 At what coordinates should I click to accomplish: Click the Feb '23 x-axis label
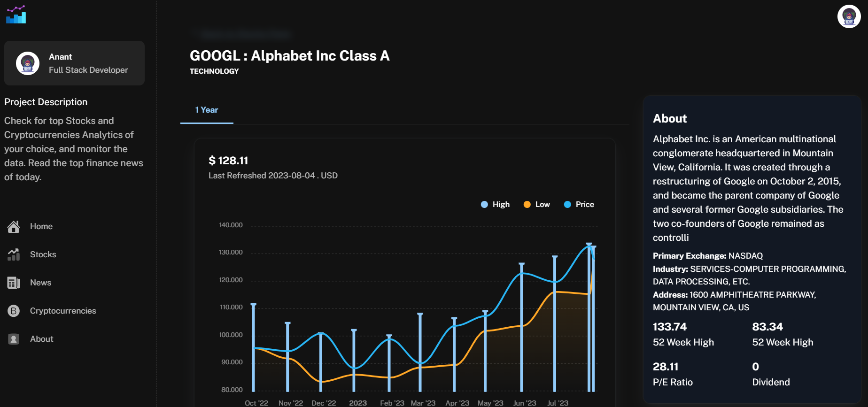coord(392,403)
